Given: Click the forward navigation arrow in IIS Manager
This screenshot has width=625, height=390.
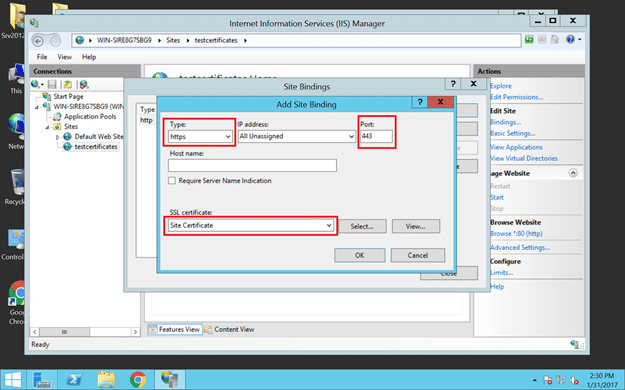Looking at the screenshot, I should [x=55, y=41].
